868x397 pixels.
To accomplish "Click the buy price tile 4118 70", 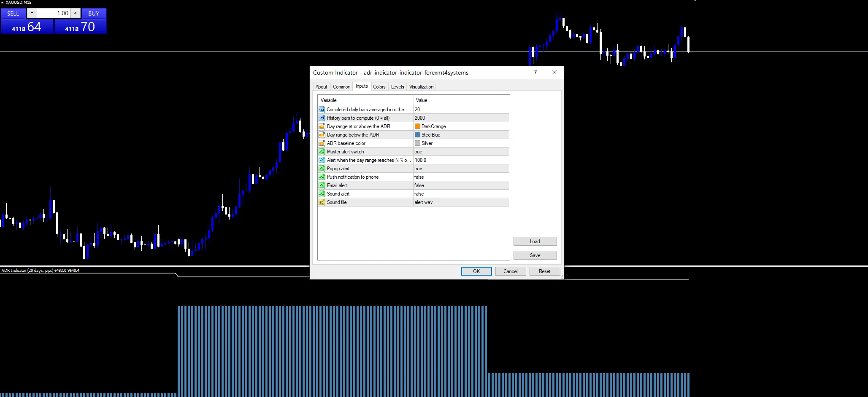I will click(x=80, y=27).
